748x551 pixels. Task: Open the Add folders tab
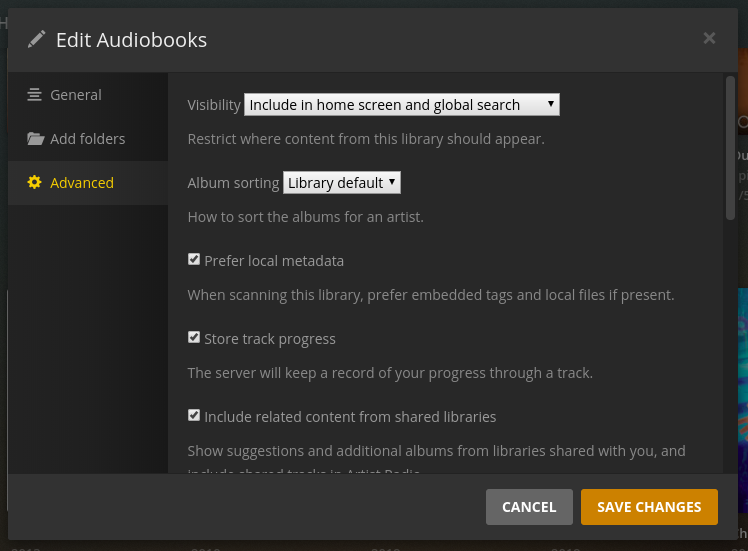tap(88, 139)
